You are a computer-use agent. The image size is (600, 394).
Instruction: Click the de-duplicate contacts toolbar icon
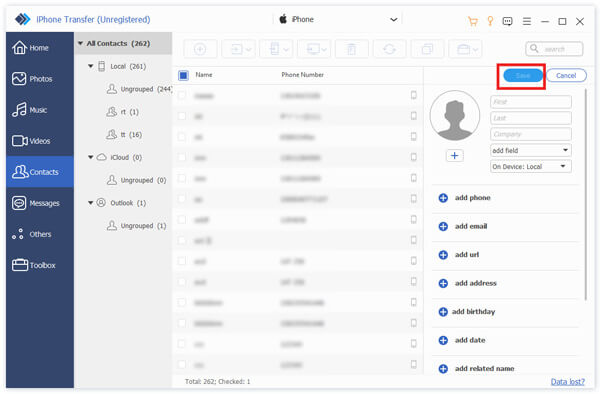click(x=427, y=49)
